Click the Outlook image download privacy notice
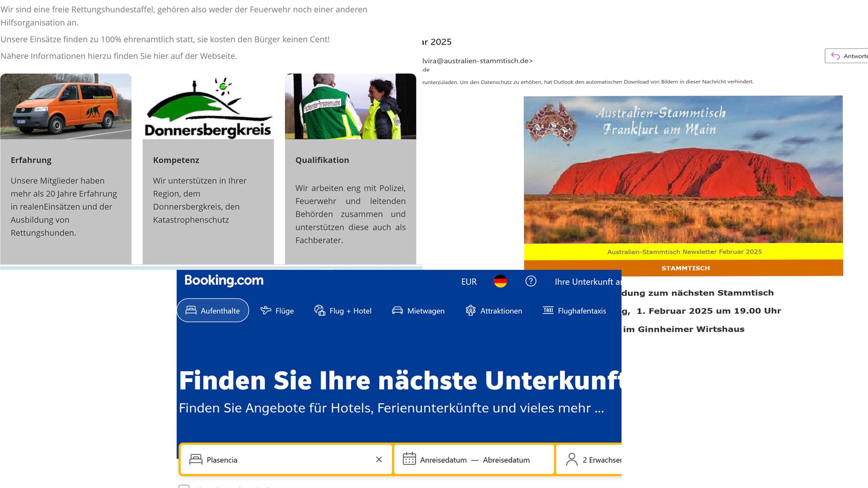 (x=588, y=82)
